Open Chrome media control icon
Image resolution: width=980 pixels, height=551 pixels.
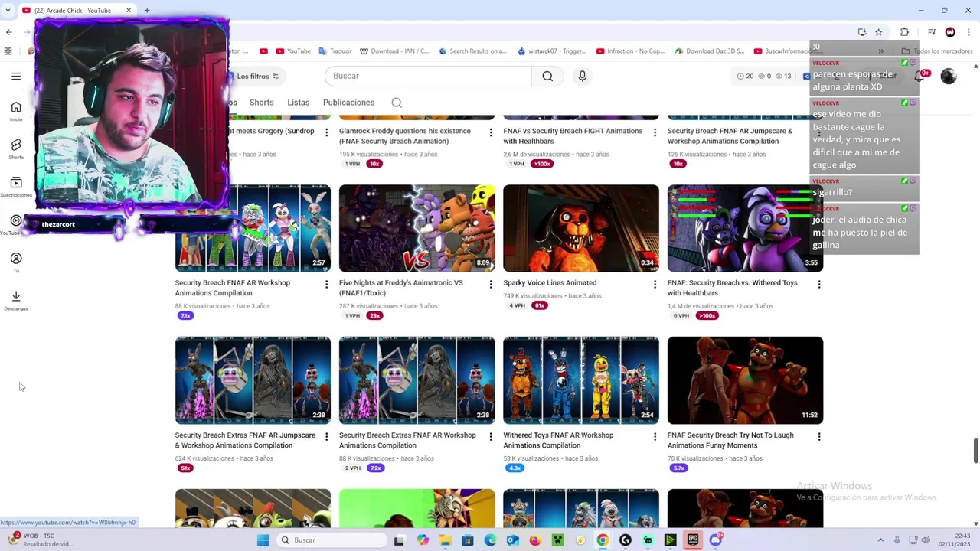931,32
